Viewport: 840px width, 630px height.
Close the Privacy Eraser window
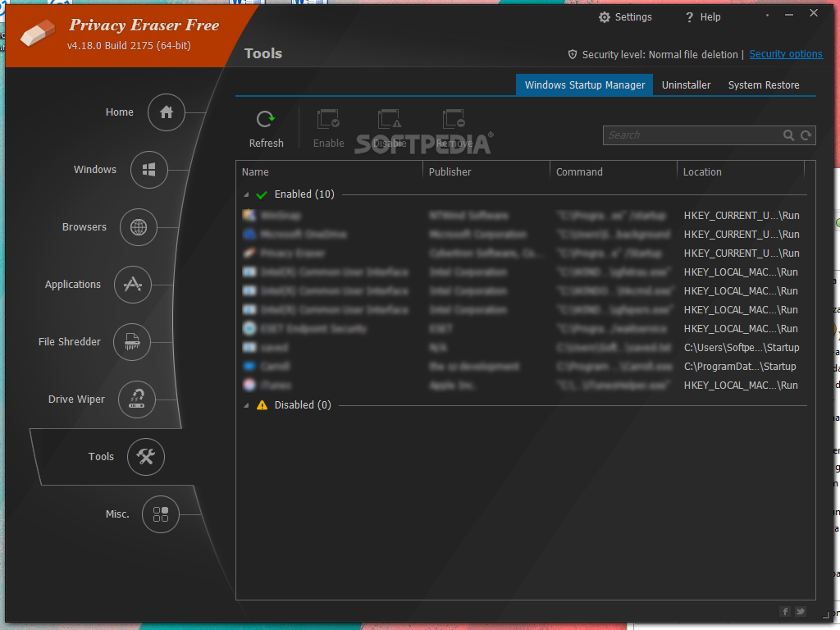click(x=814, y=13)
